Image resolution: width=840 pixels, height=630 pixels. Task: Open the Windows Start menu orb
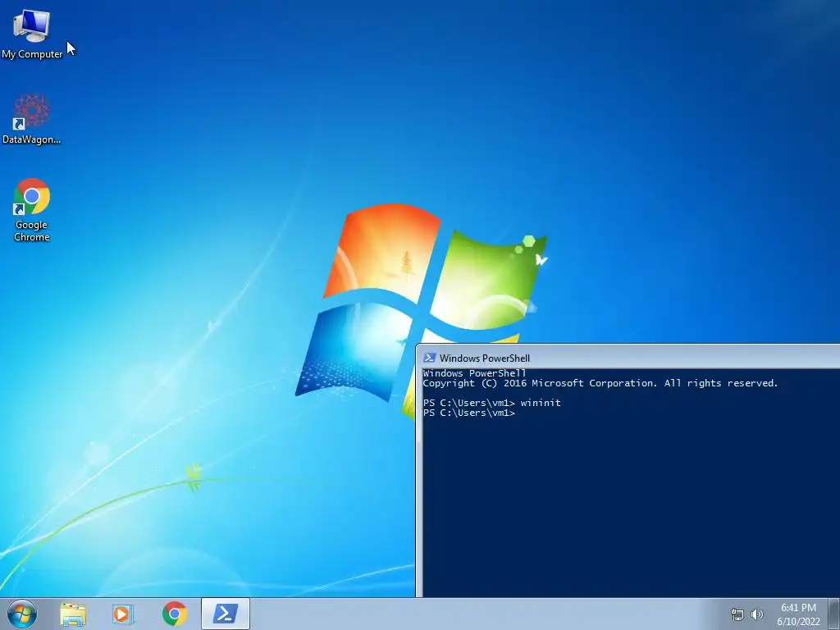pos(22,614)
